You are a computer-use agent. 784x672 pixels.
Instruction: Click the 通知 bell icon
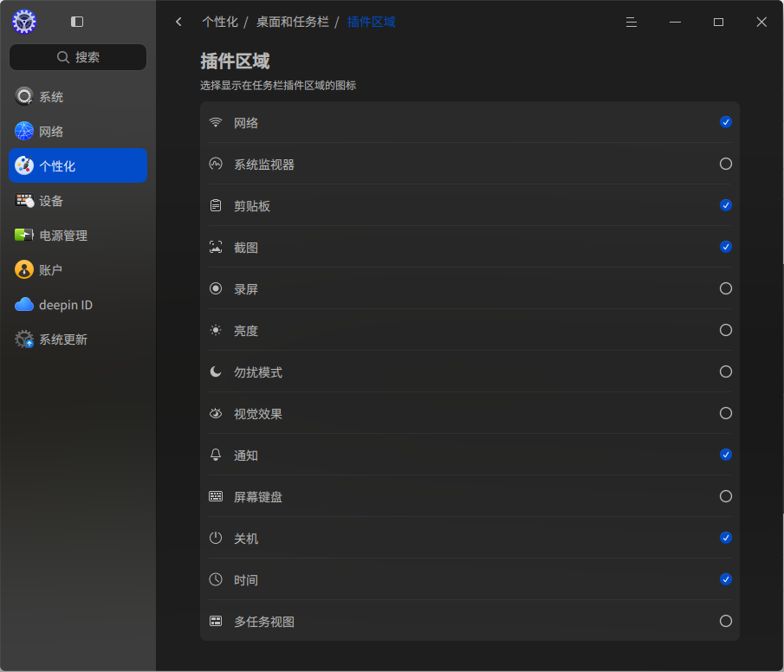point(216,455)
